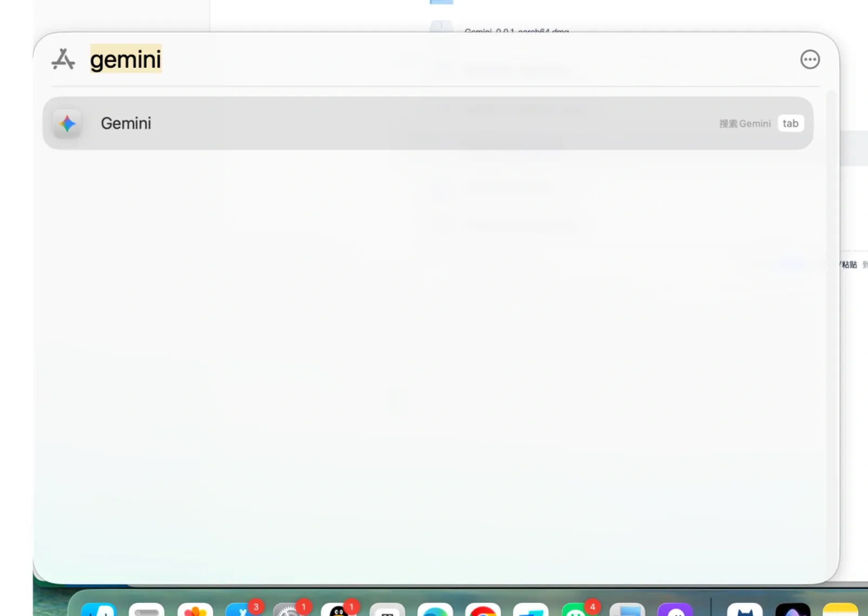Click the App Store glyph beside the search text

point(63,59)
